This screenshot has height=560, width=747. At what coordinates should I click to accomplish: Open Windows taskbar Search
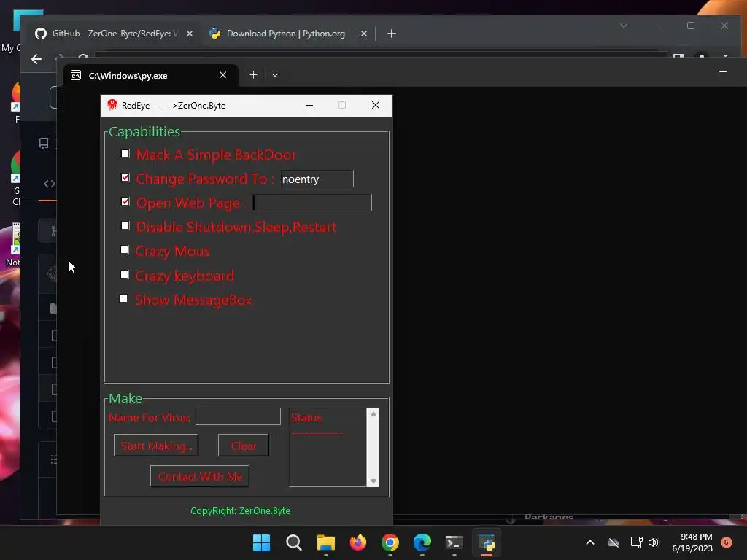(293, 542)
